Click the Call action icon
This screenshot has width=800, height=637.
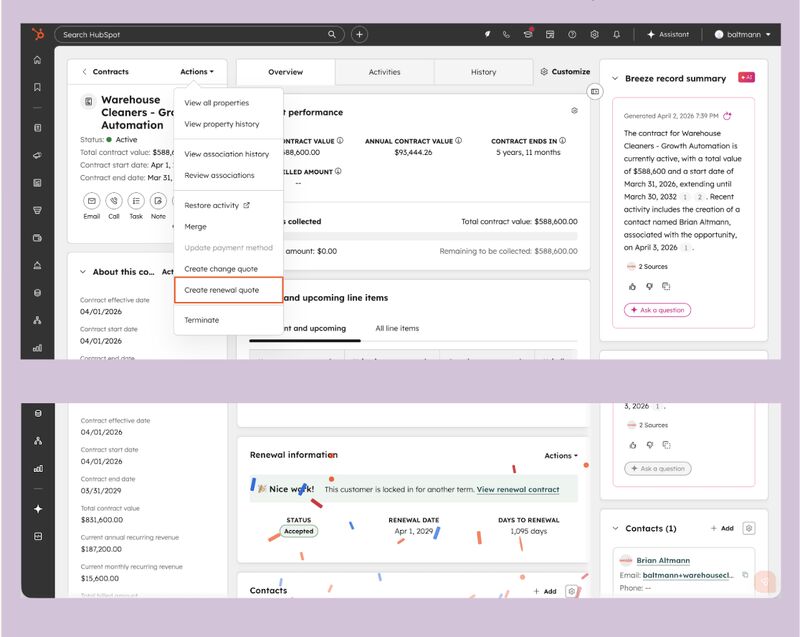114,201
